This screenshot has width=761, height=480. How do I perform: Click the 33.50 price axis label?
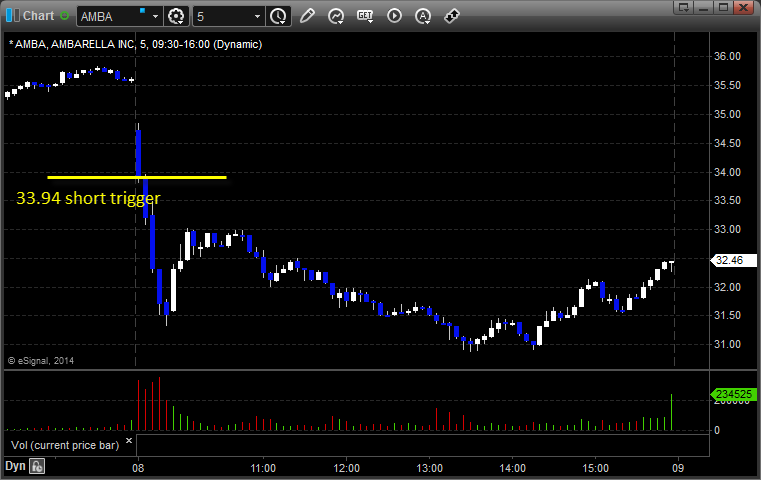(x=727, y=200)
